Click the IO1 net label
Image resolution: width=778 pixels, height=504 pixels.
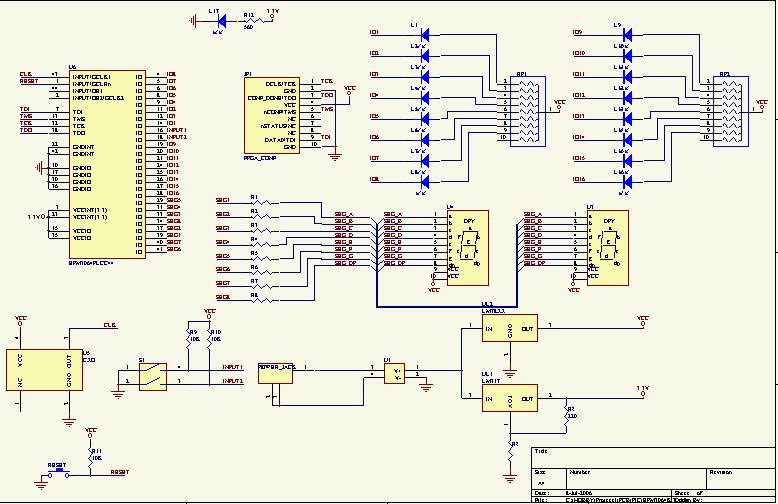pyautogui.click(x=375, y=32)
